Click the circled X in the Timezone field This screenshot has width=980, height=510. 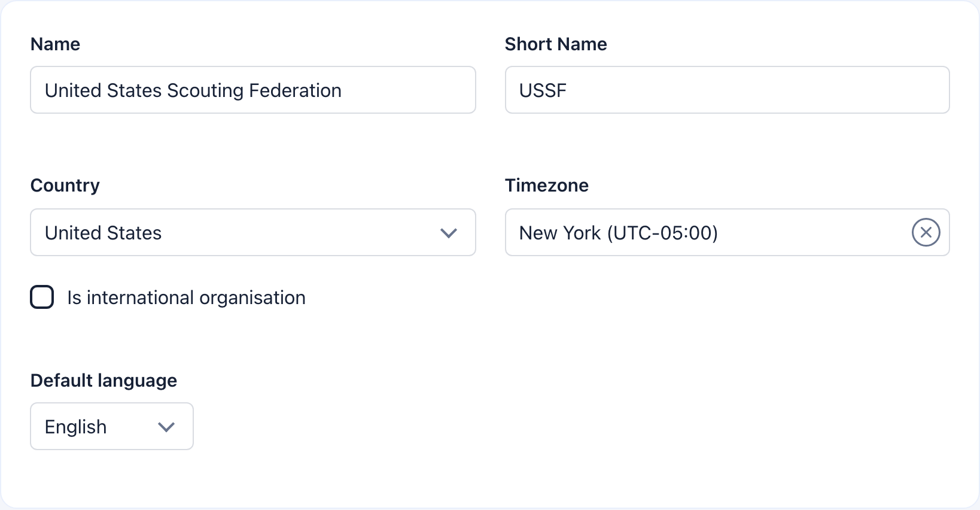click(926, 232)
